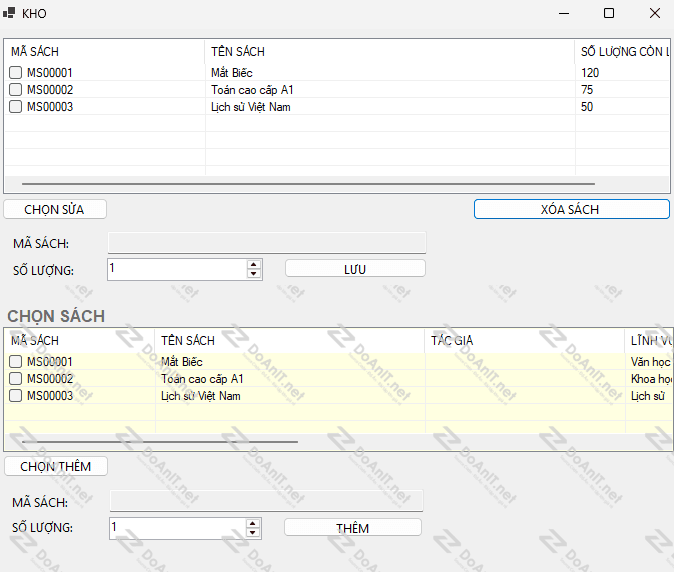Focus the MÃ SÁCH field above the LƯU button

(267, 243)
